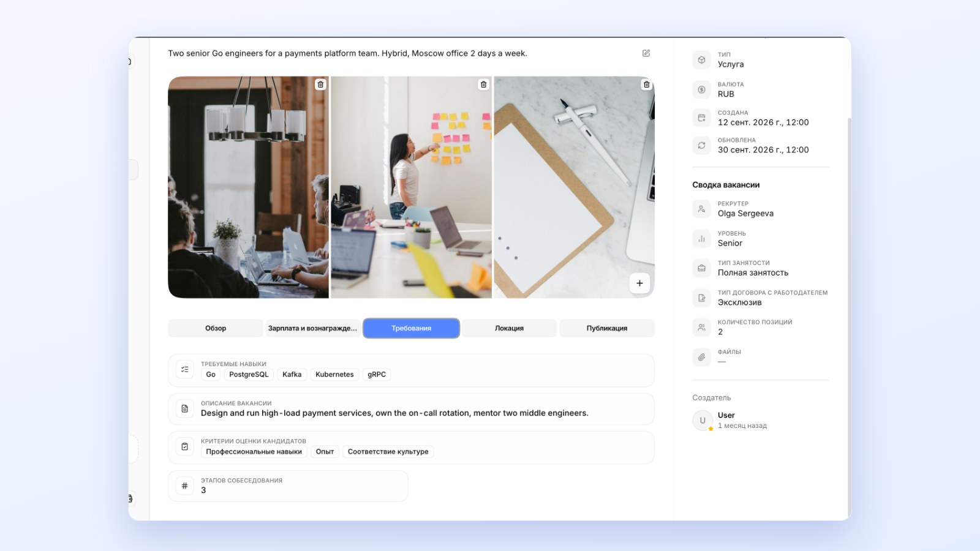Viewport: 980px width, 551px height.
Task: Click the Соответствие культуре criteria tag
Action: (x=388, y=452)
